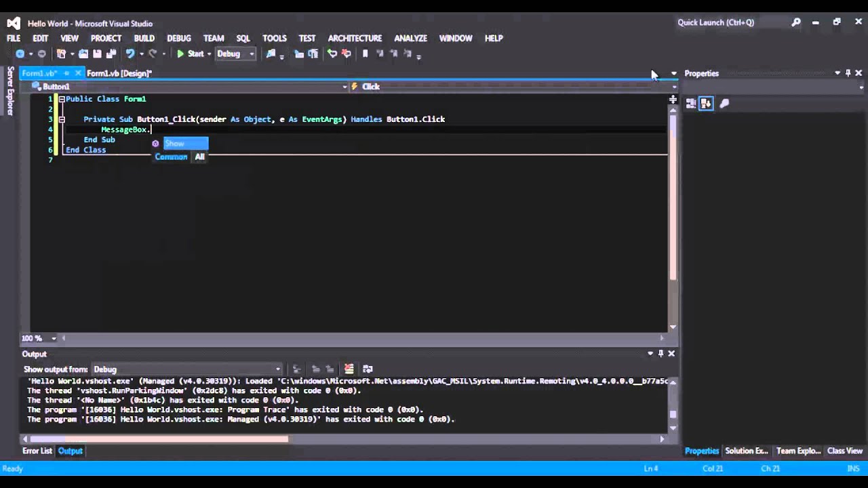Image resolution: width=868 pixels, height=488 pixels.
Task: Toggle word wrap in Output window
Action: (x=368, y=369)
